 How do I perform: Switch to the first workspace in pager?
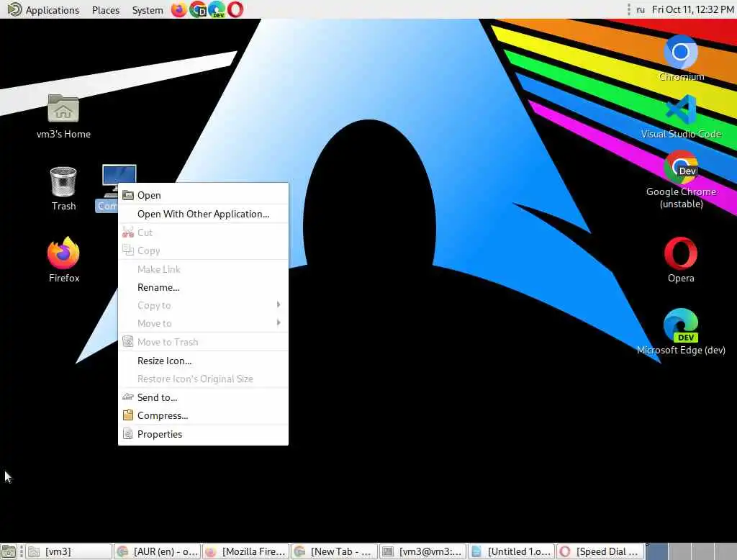click(657, 551)
